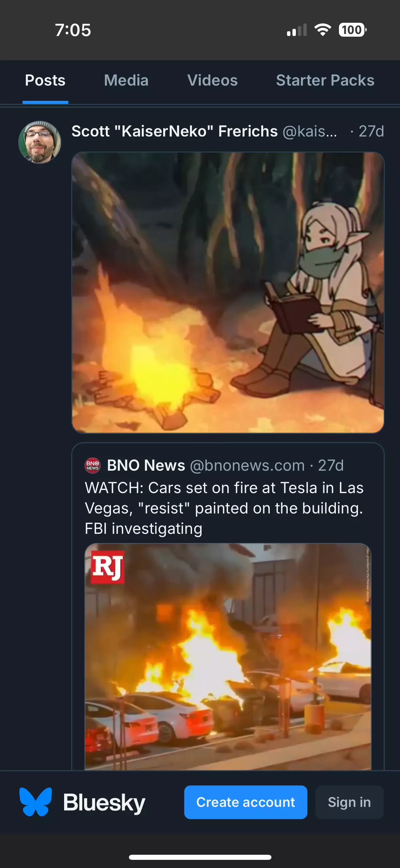This screenshot has width=400, height=868.
Task: Open Scott KaiserNeko's profile avatar
Action: pyautogui.click(x=40, y=142)
